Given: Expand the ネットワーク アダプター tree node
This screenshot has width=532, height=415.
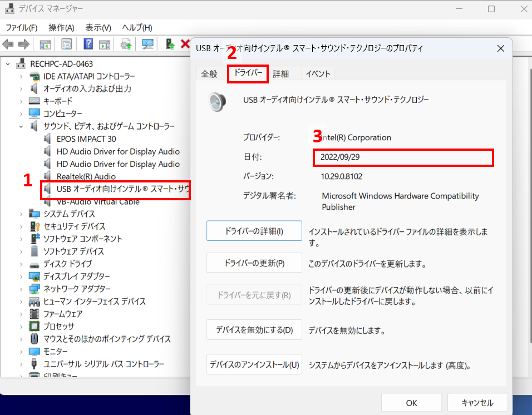Looking at the screenshot, I should [22, 289].
